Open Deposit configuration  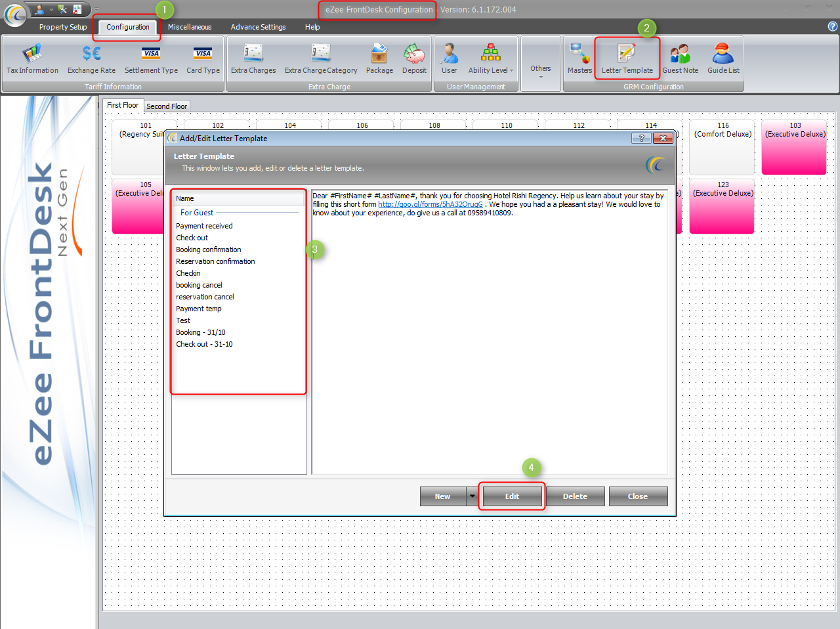click(x=414, y=59)
